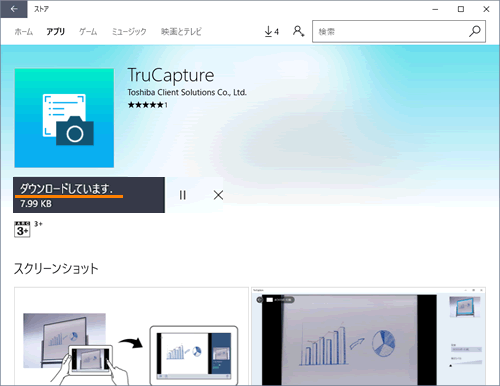Image resolution: width=500 pixels, height=386 pixels.
Task: Open the first screenshot with tablet illustration
Action: pyautogui.click(x=131, y=336)
